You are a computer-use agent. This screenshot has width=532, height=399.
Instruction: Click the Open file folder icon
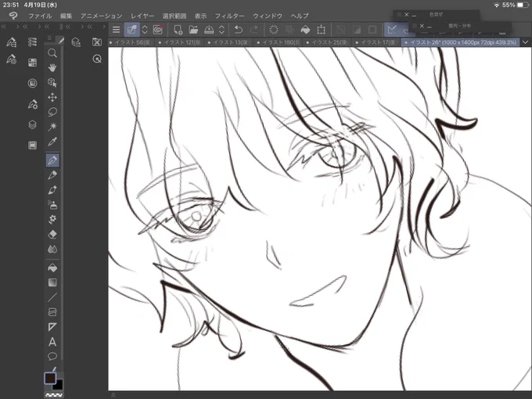193,30
